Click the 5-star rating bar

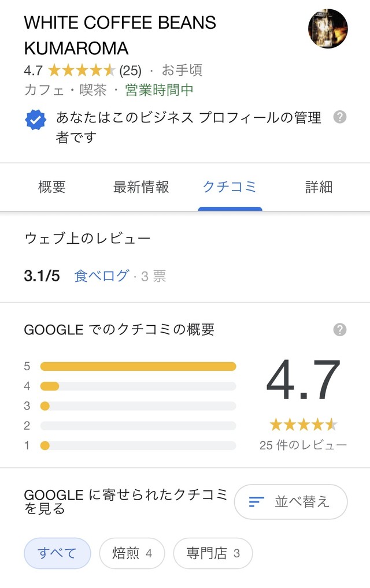[138, 366]
